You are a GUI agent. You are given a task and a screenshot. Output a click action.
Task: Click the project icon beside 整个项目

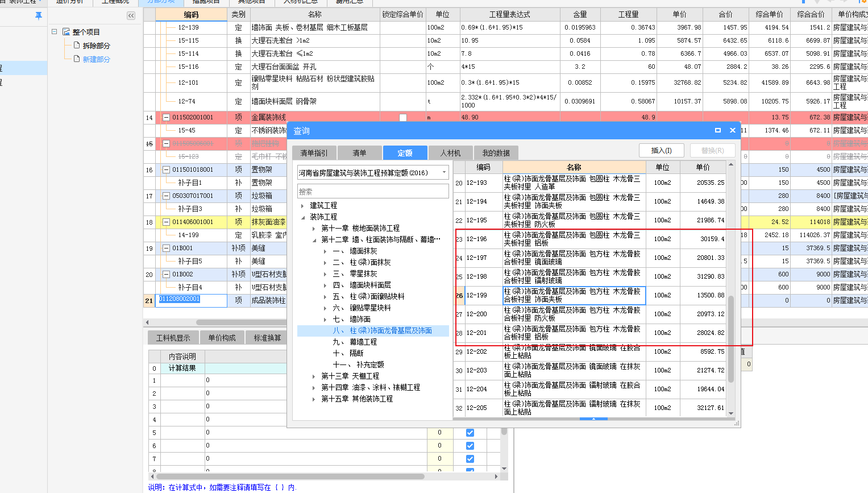pos(66,32)
